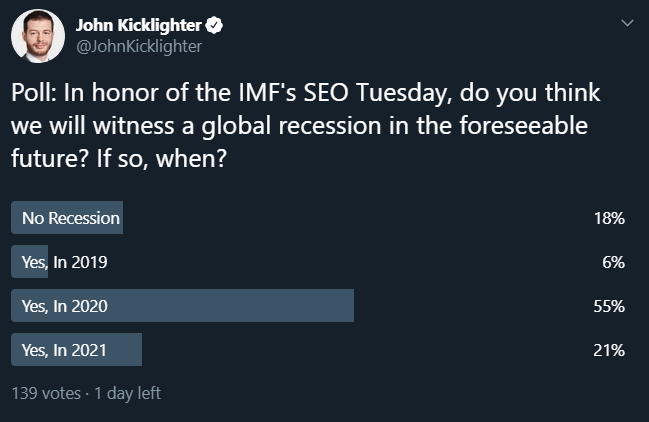Click the 6% result percentage
This screenshot has width=649, height=422.
pyautogui.click(x=613, y=262)
